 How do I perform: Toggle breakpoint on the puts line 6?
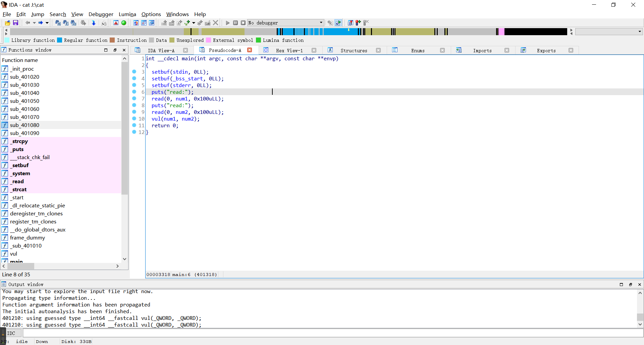pos(134,92)
